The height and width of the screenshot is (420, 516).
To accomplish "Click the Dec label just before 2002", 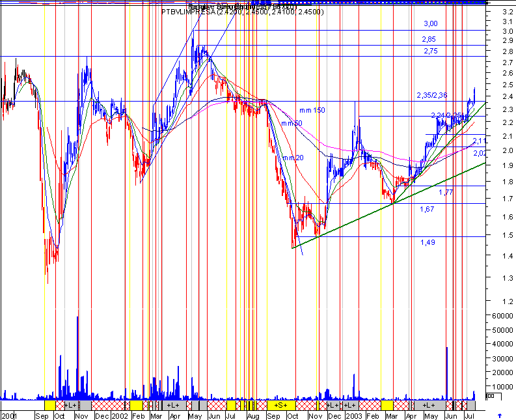I will 102,416.
